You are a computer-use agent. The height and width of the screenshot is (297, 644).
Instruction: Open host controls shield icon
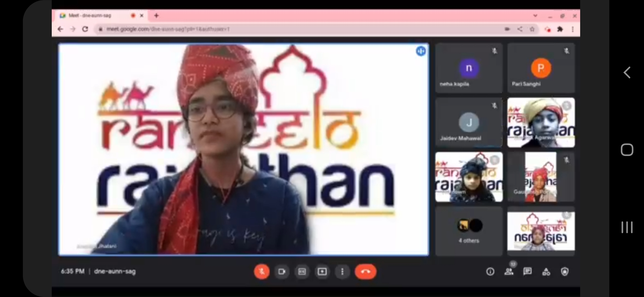tap(565, 272)
